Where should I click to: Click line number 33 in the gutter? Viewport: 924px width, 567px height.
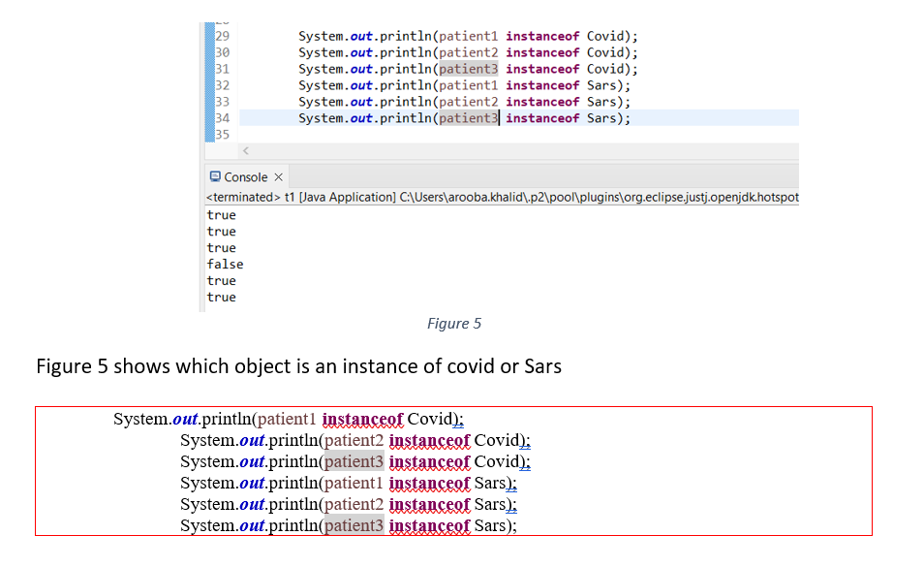pyautogui.click(x=222, y=102)
